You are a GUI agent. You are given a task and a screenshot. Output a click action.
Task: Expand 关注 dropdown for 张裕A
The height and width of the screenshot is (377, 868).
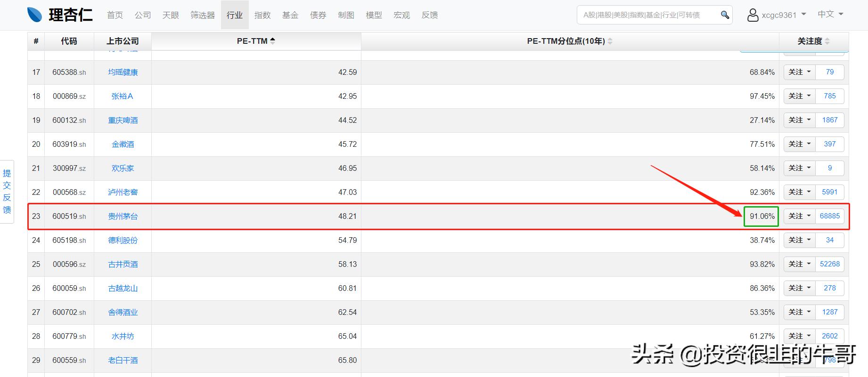tap(800, 96)
